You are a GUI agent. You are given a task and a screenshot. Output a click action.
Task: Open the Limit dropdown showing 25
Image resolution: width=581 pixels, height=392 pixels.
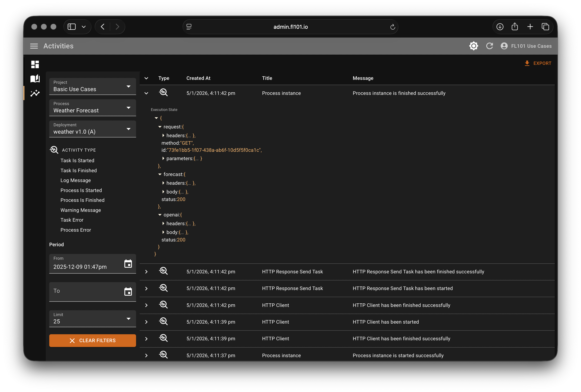coord(92,319)
